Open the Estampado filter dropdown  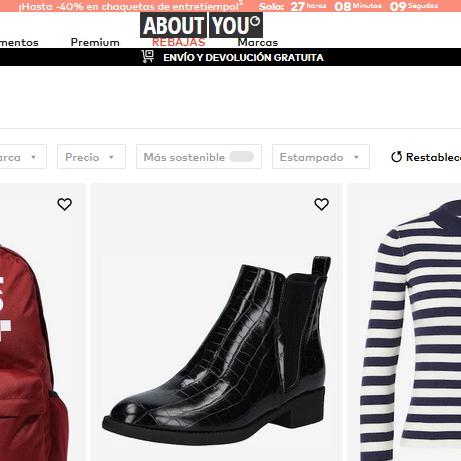(321, 157)
